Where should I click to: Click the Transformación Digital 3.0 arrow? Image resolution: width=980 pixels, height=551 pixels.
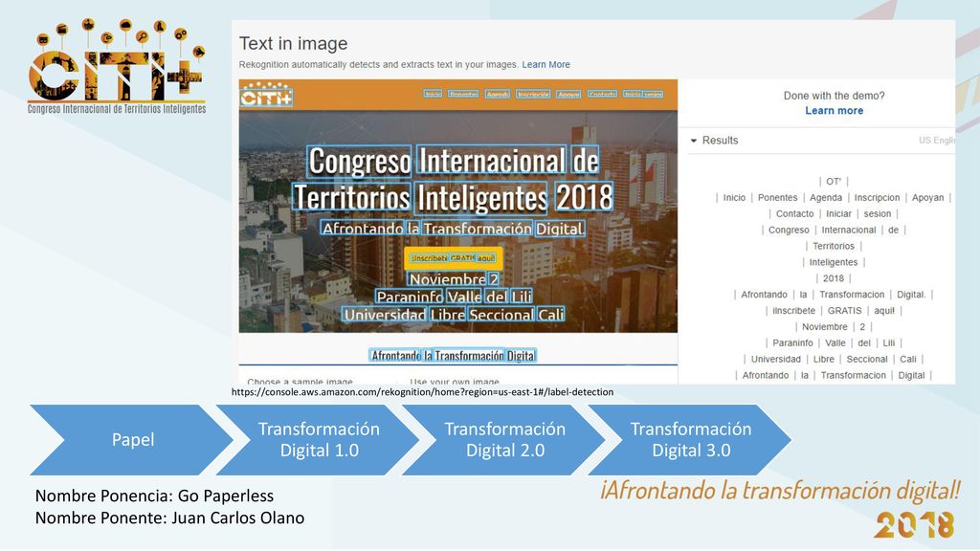(x=691, y=440)
